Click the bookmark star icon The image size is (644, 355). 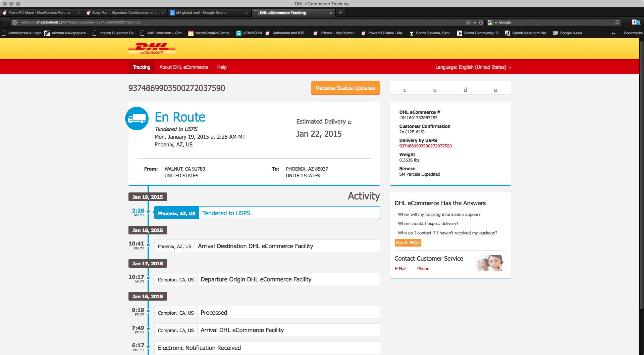pos(468,22)
